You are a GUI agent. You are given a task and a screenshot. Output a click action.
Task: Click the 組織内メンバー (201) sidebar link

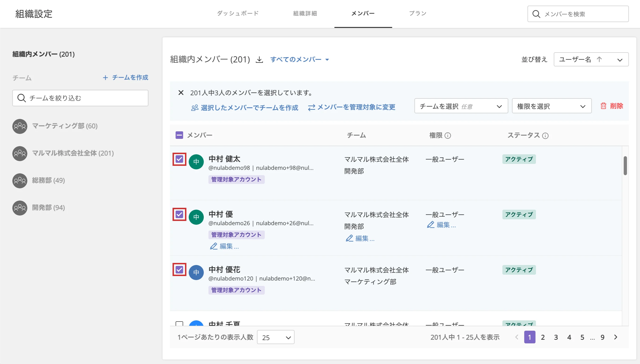[x=43, y=54]
